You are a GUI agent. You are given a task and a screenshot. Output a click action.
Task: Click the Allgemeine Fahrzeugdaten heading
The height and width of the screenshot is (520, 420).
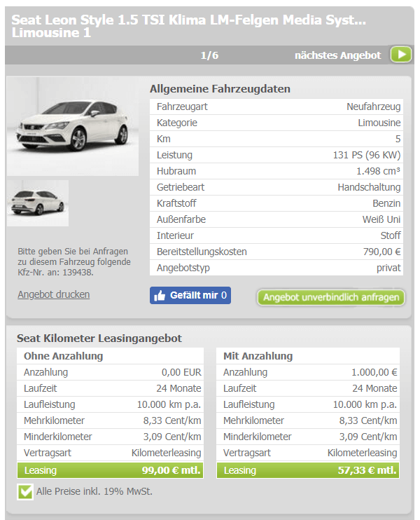tap(220, 88)
